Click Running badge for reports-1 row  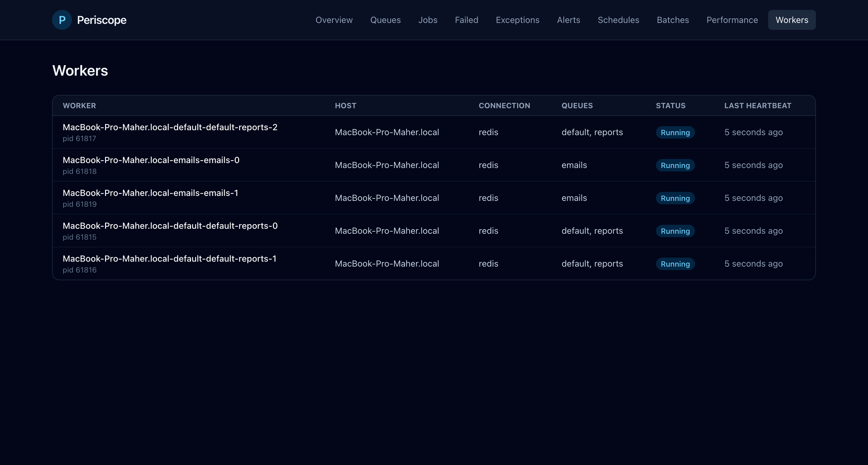point(675,264)
